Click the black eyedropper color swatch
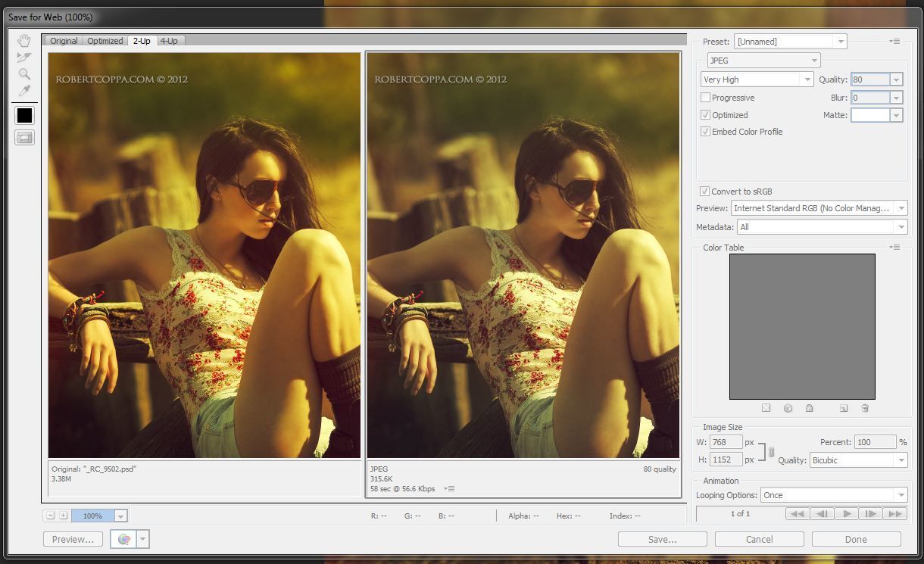Screen dimensions: 924x564 [24, 115]
